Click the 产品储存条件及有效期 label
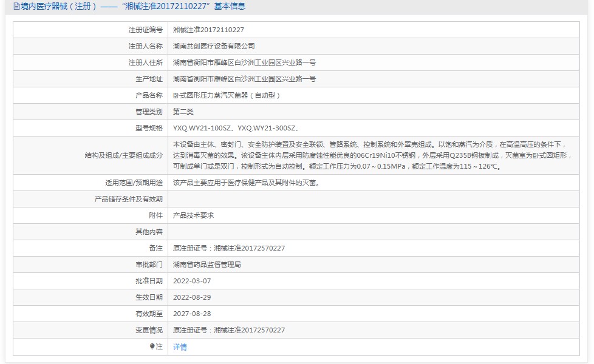 click(x=128, y=199)
